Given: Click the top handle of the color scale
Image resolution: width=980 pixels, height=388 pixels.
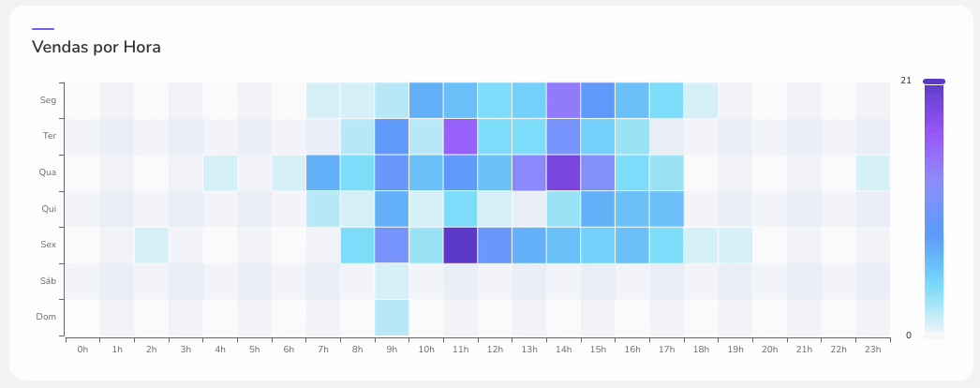Looking at the screenshot, I should click(933, 82).
